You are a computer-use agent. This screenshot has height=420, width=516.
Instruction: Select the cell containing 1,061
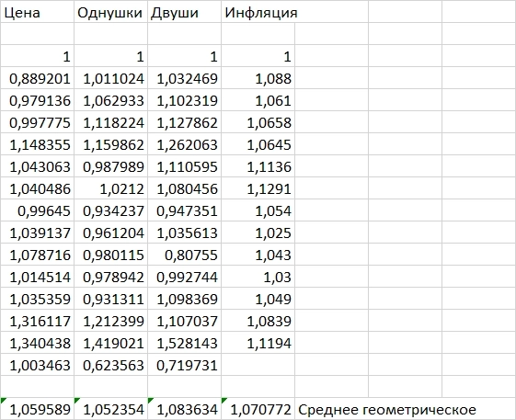258,100
